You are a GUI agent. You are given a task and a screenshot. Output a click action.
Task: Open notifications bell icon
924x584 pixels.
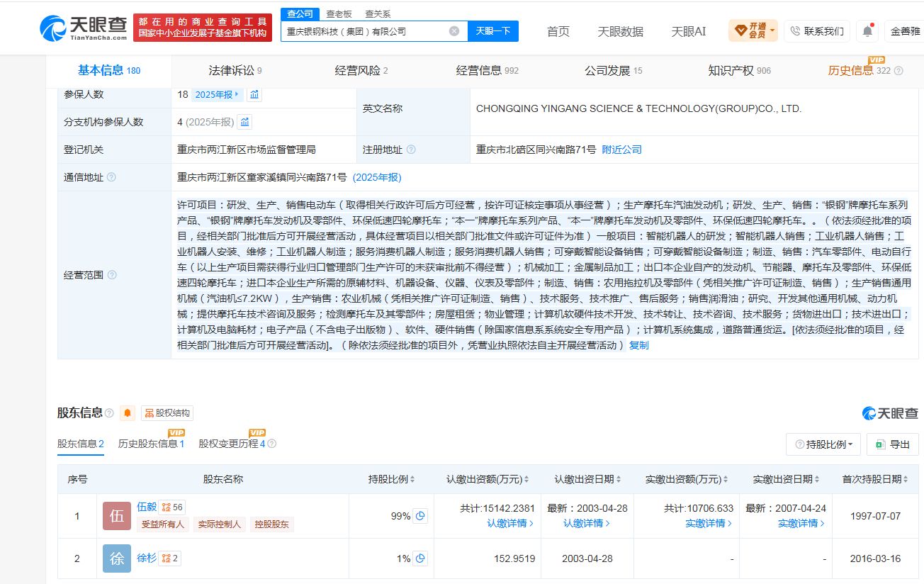(x=867, y=31)
